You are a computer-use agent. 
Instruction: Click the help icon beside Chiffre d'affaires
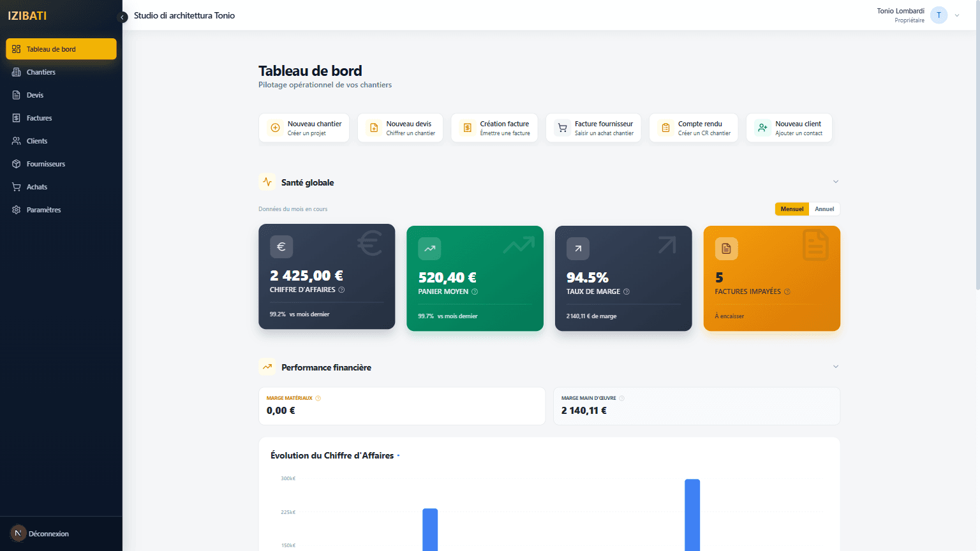(x=341, y=290)
